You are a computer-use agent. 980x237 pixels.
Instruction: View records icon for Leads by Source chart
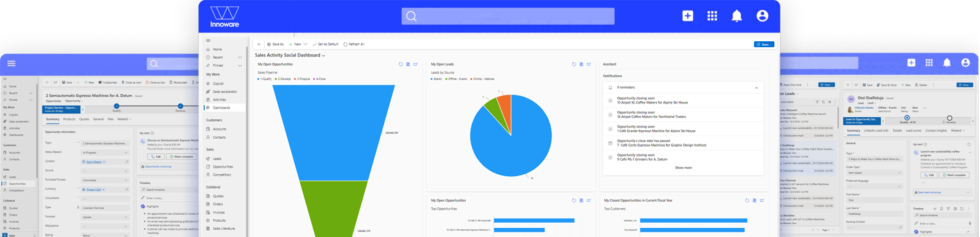[581, 64]
